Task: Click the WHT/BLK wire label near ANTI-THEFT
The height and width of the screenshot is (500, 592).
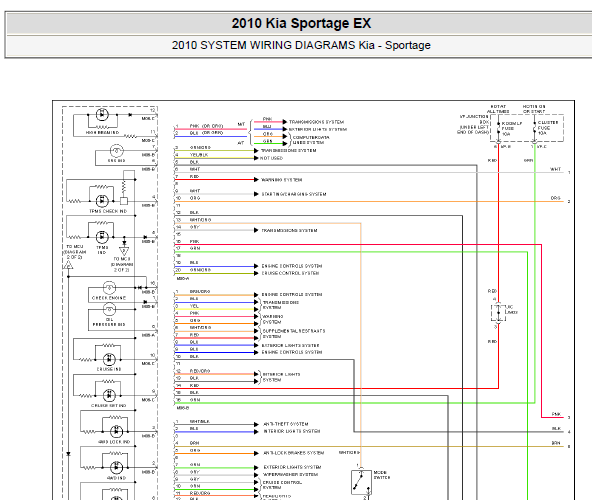Action: [x=200, y=421]
